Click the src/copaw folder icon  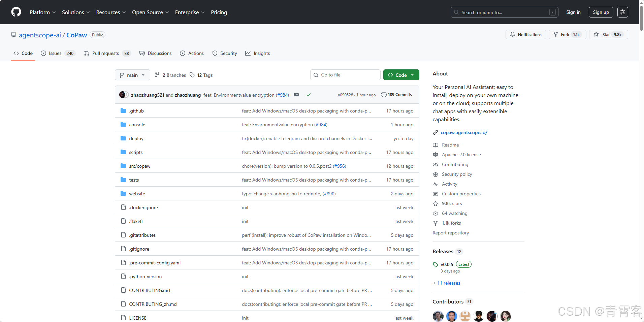tap(123, 166)
